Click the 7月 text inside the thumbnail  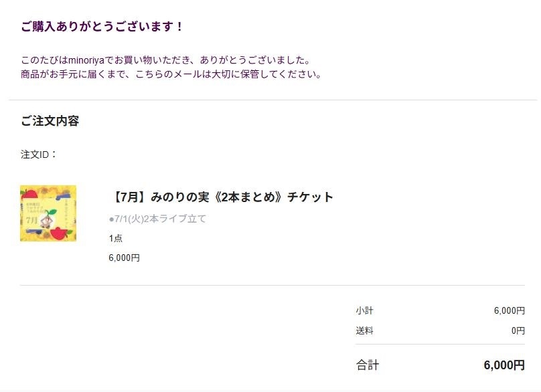(x=31, y=219)
